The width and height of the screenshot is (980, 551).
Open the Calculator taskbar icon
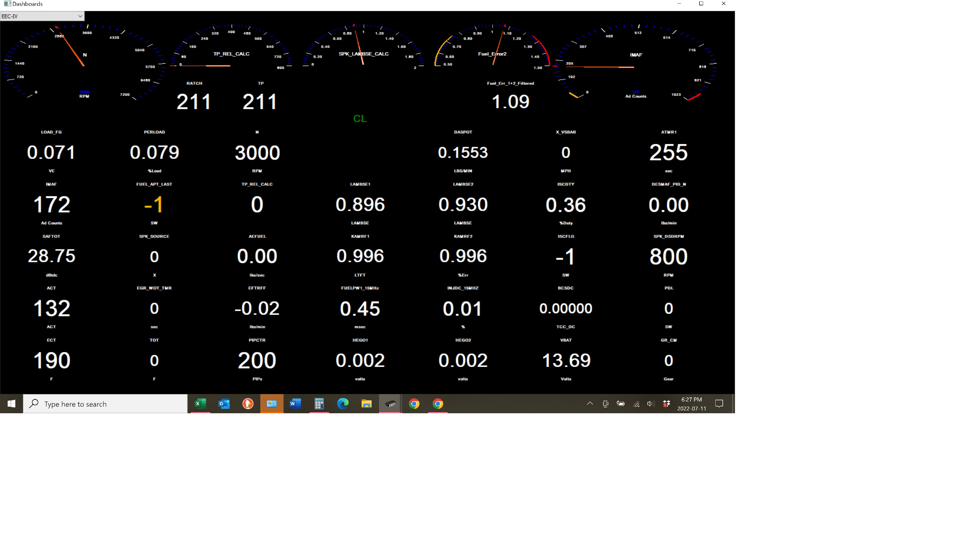(x=319, y=404)
